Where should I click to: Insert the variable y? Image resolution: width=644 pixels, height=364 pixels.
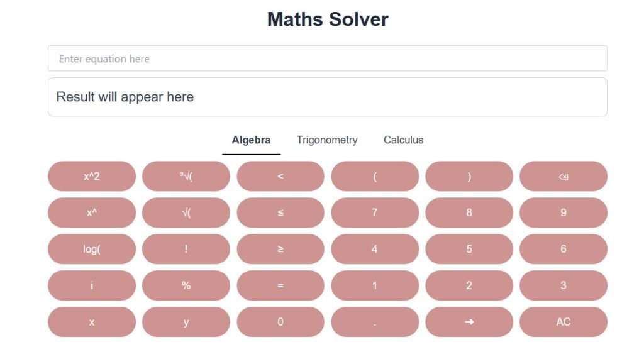click(x=186, y=322)
